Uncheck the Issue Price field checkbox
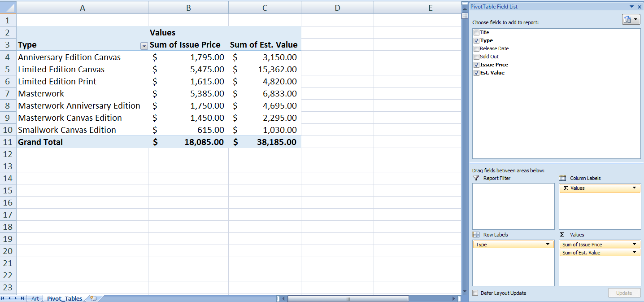Image resolution: width=644 pixels, height=302 pixels. coord(475,65)
